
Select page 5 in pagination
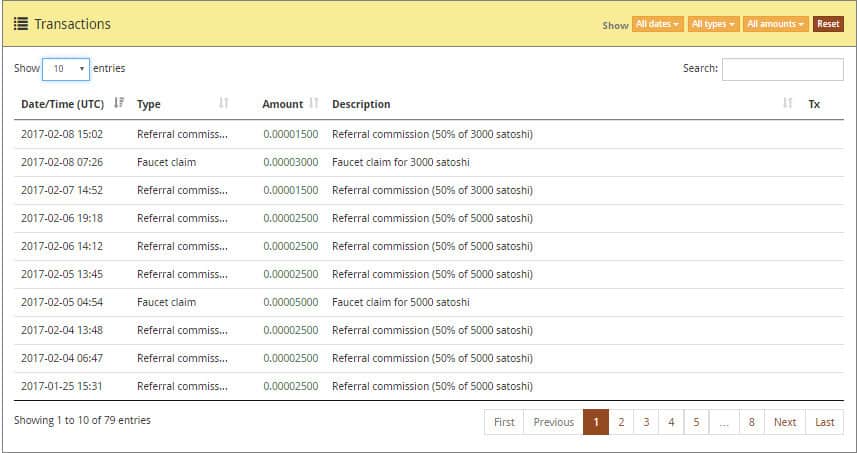(x=696, y=422)
